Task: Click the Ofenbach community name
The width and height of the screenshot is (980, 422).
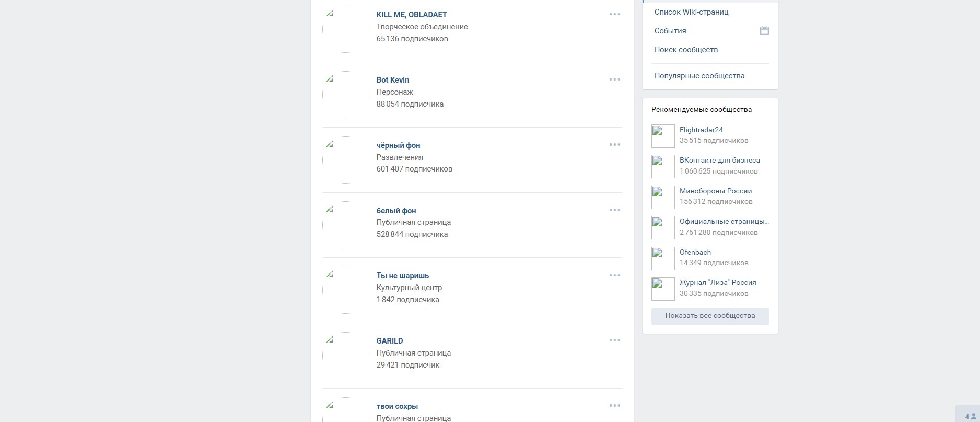Action: tap(695, 252)
